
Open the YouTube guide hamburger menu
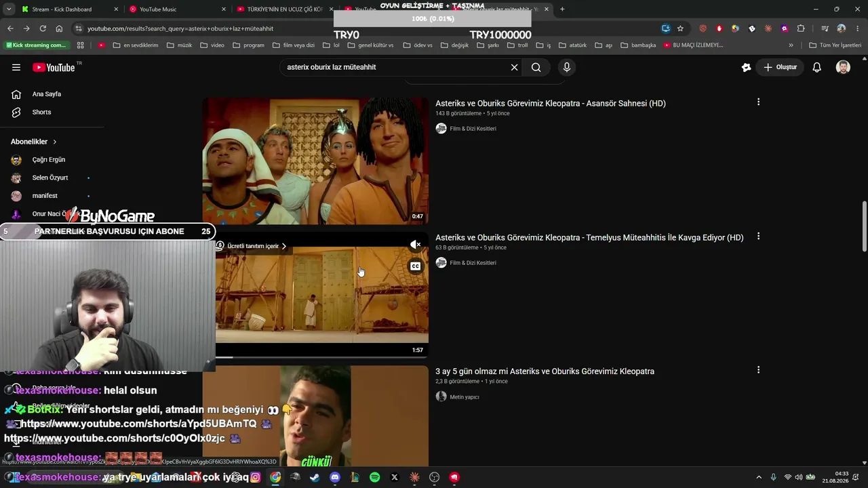16,67
